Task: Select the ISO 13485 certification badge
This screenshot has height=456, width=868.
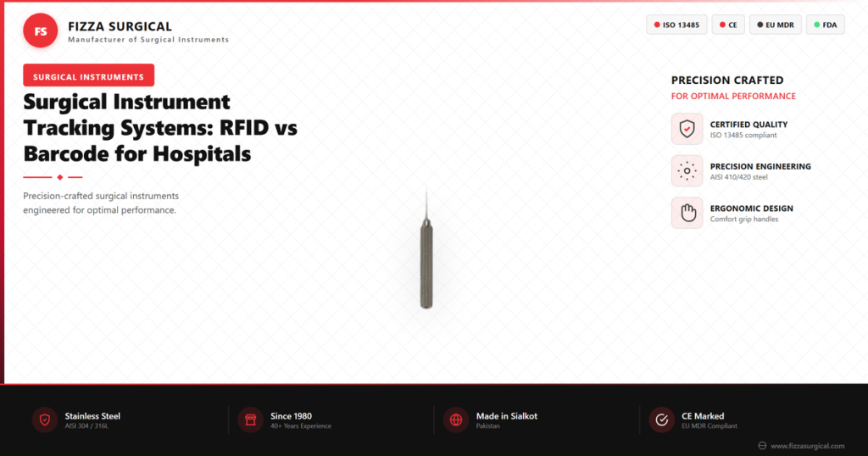Action: coord(676,25)
